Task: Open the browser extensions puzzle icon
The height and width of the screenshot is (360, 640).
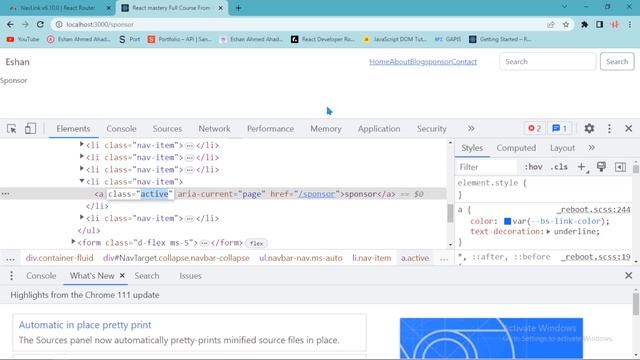Action: [x=584, y=24]
